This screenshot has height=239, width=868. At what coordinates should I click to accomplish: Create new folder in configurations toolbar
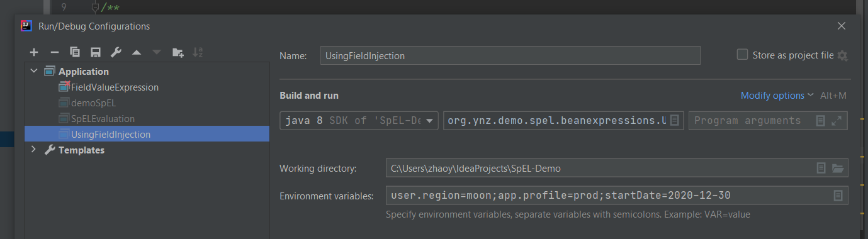[178, 52]
